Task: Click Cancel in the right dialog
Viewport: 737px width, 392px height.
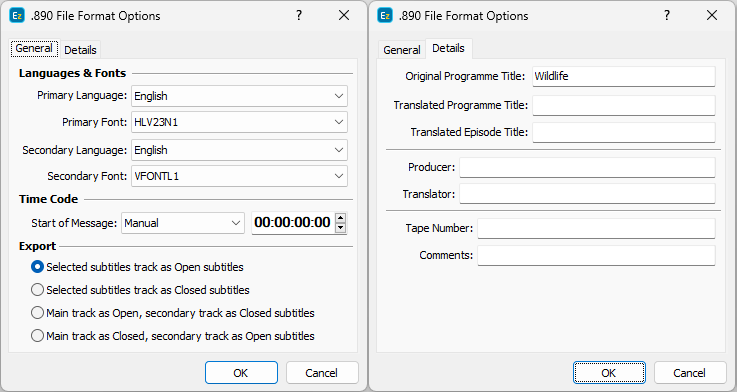Action: click(x=690, y=373)
